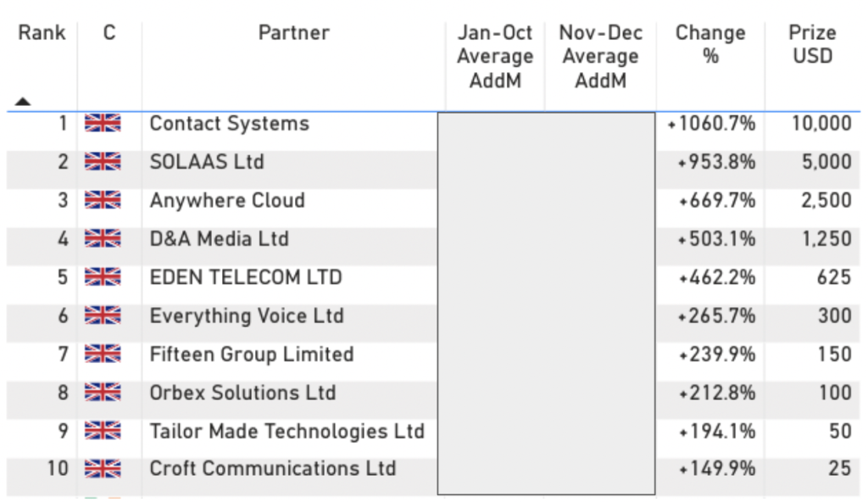
Task: Click the UK flag in SOLAAS Ltd row
Action: click(x=103, y=162)
